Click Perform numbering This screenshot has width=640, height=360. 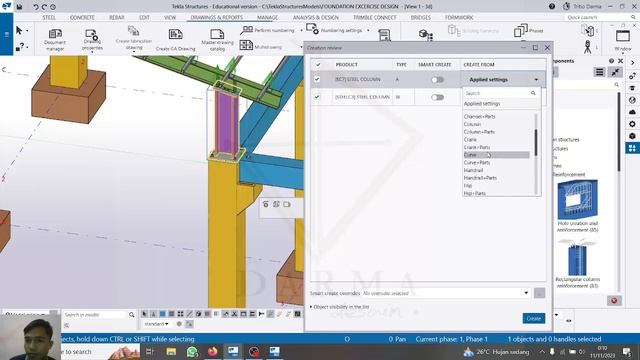click(267, 30)
